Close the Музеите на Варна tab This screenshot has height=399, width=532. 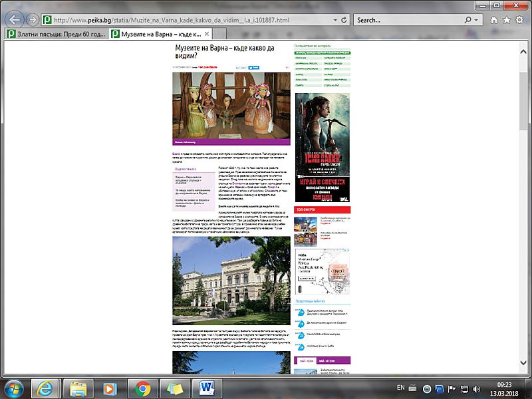tap(206, 34)
